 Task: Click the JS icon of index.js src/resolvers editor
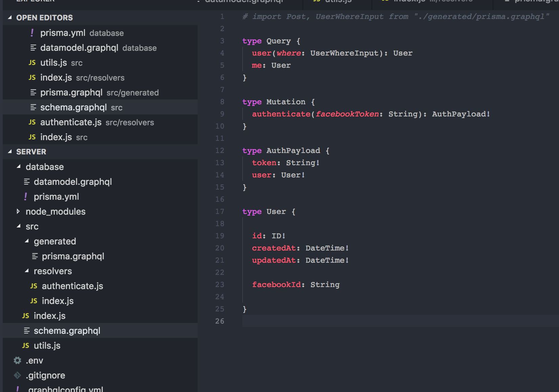[32, 78]
